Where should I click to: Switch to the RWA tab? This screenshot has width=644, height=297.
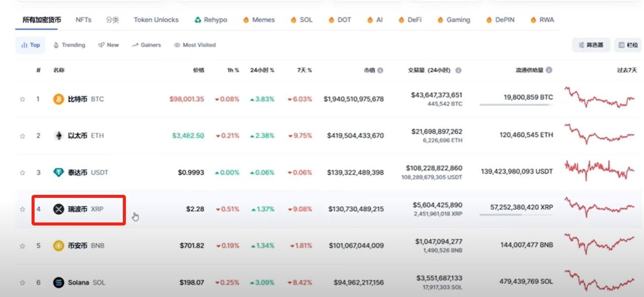coord(542,20)
